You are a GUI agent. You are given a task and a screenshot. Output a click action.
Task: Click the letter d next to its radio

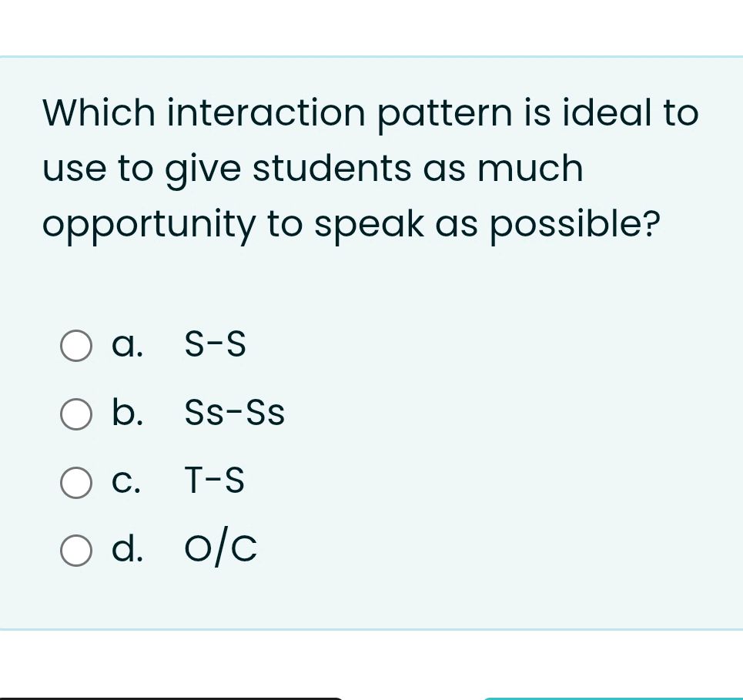(x=127, y=548)
